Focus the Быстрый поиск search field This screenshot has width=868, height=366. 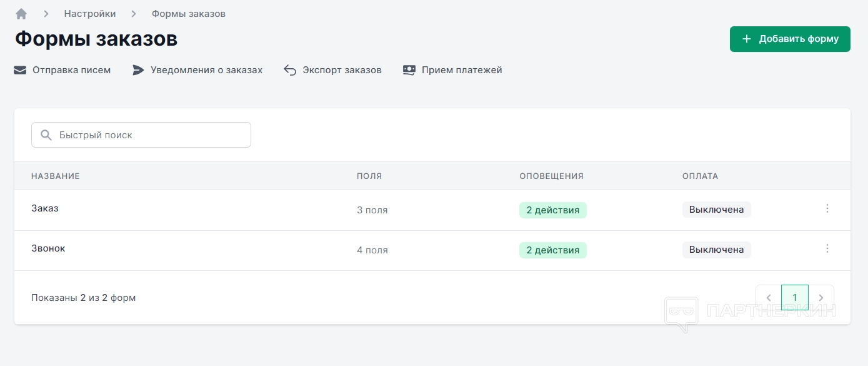(150, 135)
